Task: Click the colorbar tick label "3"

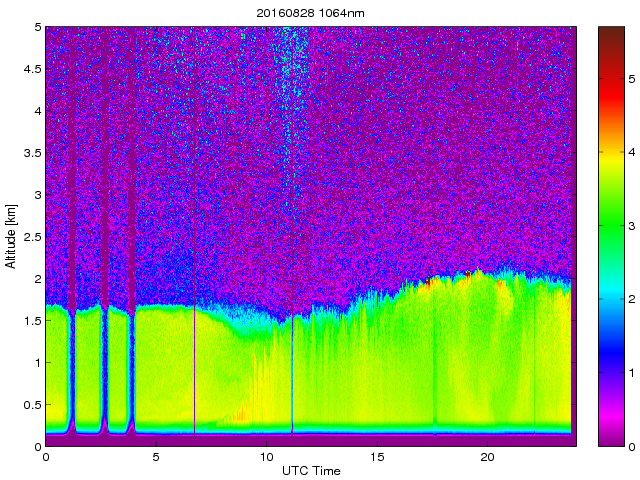Action: 632,229
